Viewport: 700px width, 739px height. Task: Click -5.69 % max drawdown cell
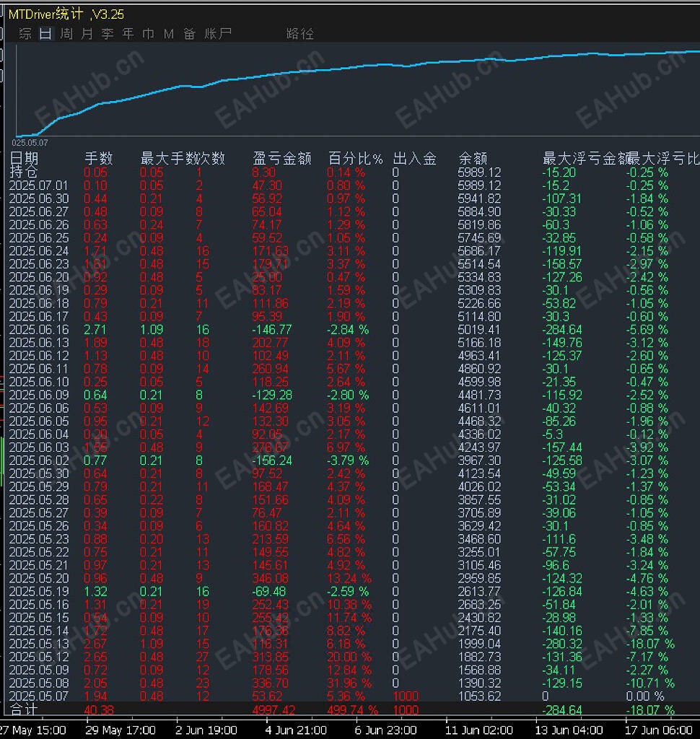click(x=647, y=329)
